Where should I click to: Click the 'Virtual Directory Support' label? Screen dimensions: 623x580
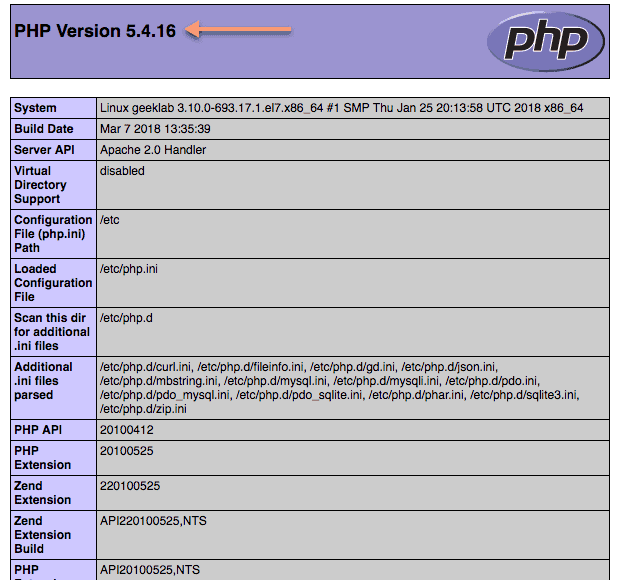pos(40,185)
